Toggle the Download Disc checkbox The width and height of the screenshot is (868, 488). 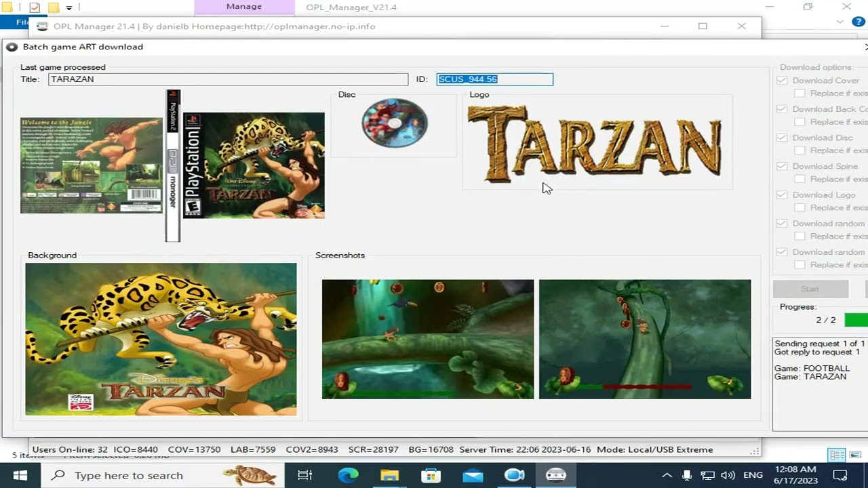[782, 138]
